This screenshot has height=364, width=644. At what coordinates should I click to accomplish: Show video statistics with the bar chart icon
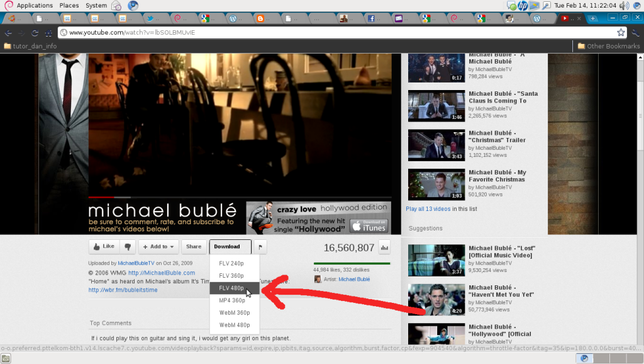click(384, 247)
